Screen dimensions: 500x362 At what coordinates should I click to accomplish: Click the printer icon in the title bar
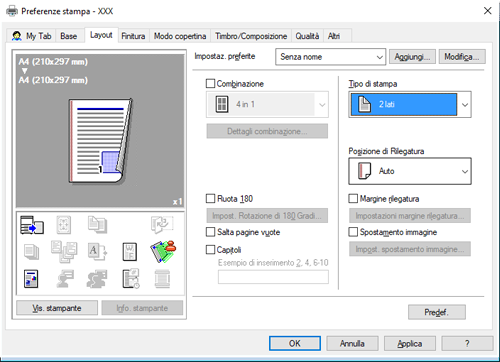coord(12,11)
